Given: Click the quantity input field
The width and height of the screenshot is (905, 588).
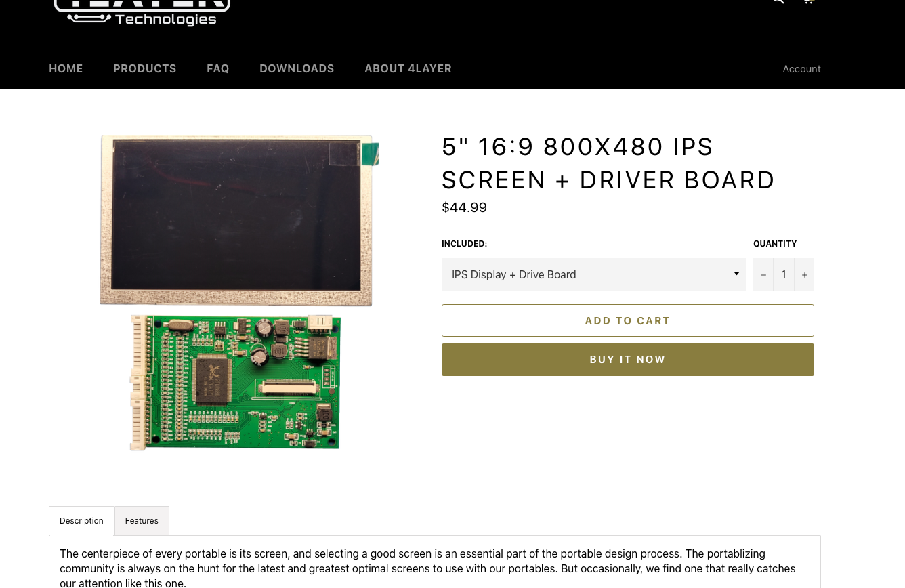Looking at the screenshot, I should [x=784, y=274].
